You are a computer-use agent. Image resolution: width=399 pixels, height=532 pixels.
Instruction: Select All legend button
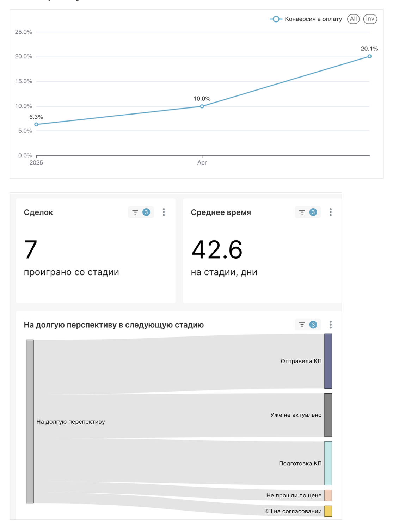tap(353, 19)
